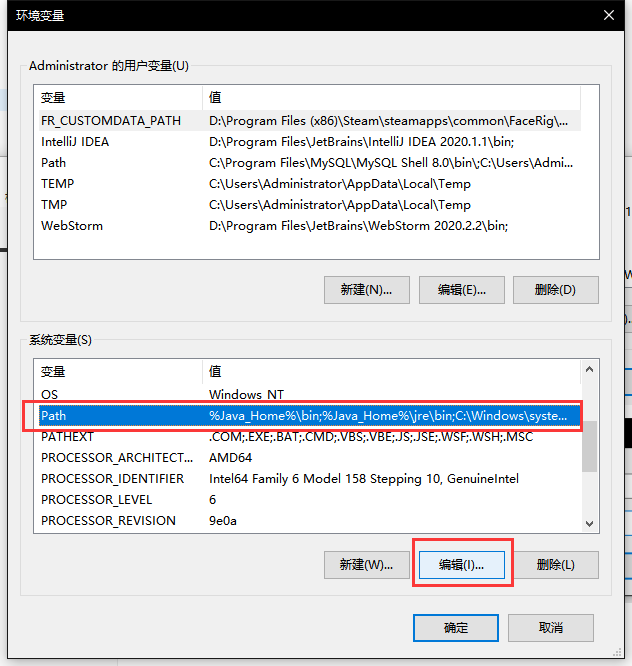Click 删除(L) button for system variables
632x666 pixels.
point(555,565)
